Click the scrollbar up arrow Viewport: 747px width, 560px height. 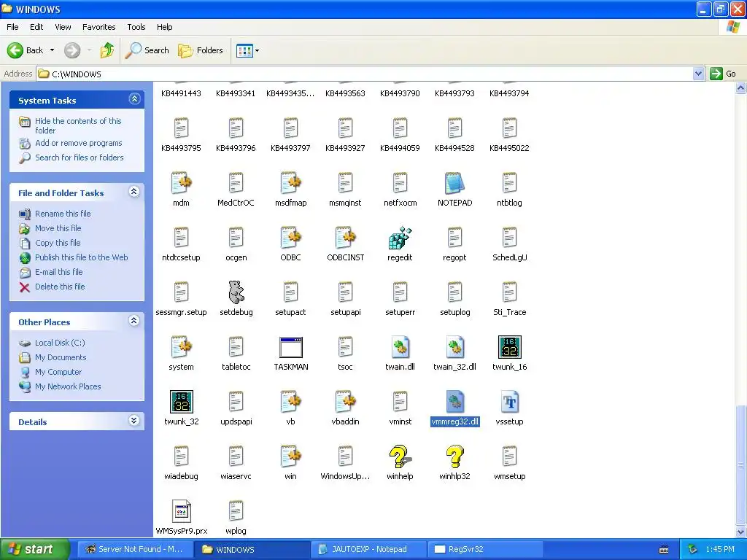tap(740, 88)
